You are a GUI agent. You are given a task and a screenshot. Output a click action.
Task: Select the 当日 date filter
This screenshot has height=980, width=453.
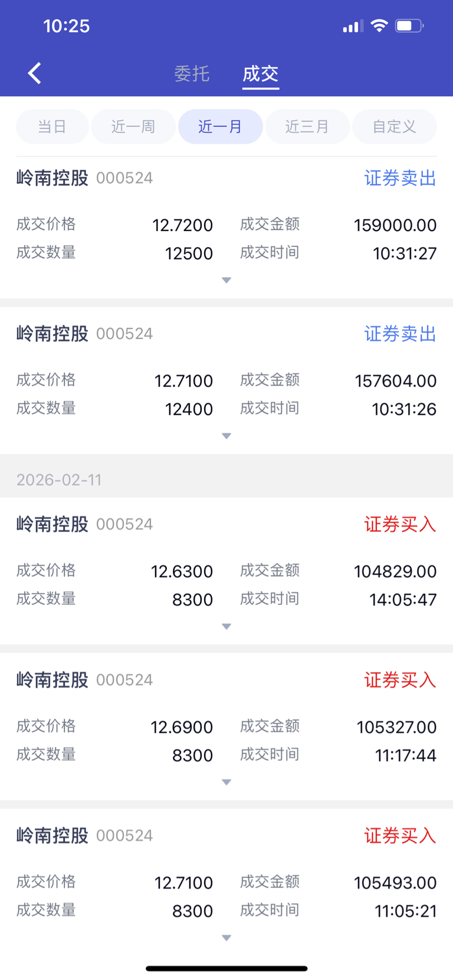tap(52, 127)
